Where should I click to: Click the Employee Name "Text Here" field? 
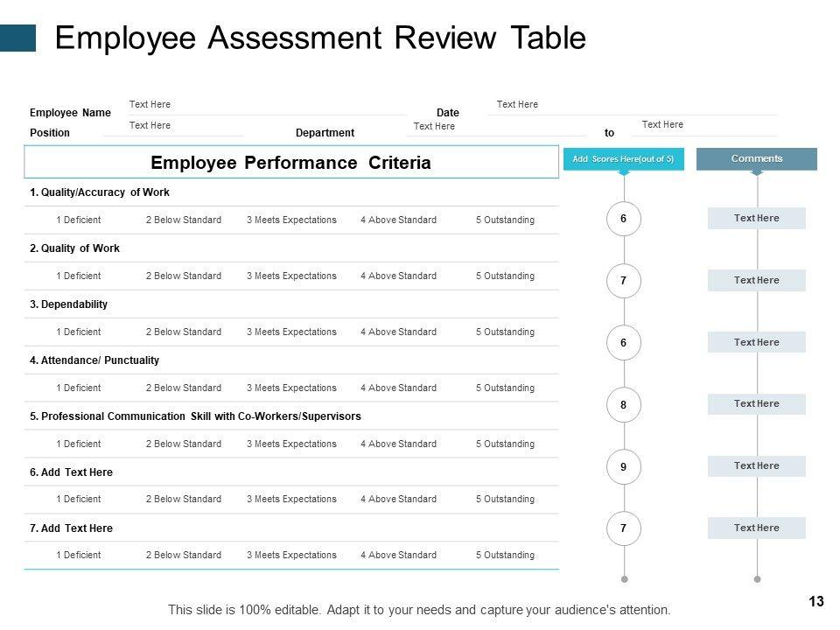click(150, 104)
